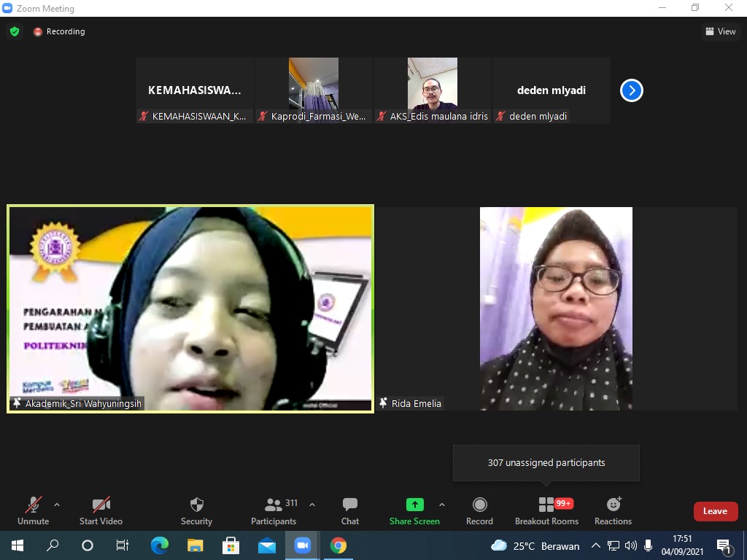Click the red Leave button

(716, 511)
